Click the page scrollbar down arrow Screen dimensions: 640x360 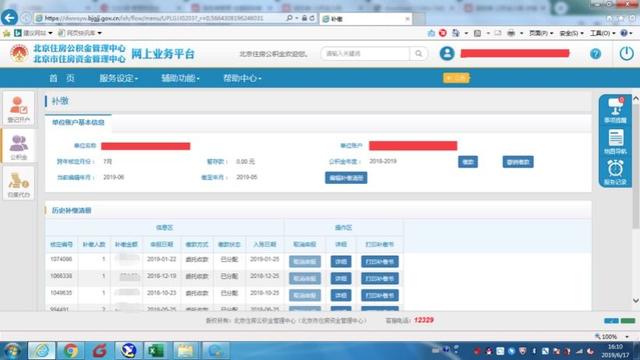point(636,300)
